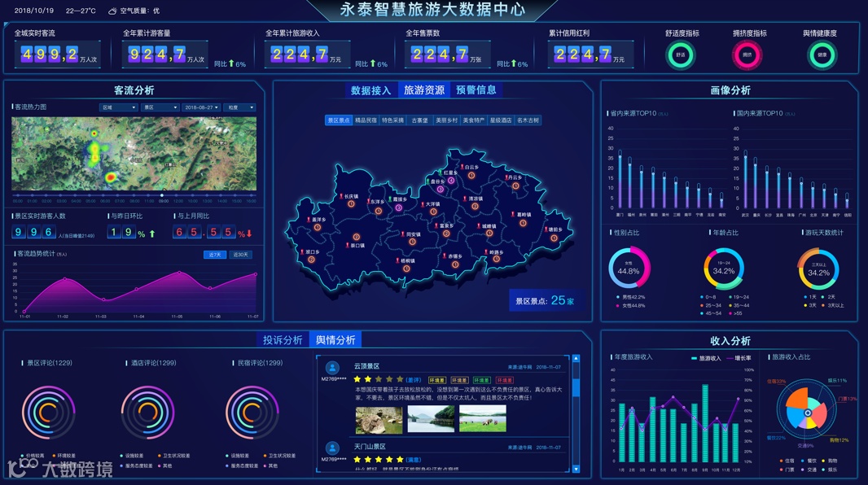Select the 名木古树 resource category

coord(528,120)
